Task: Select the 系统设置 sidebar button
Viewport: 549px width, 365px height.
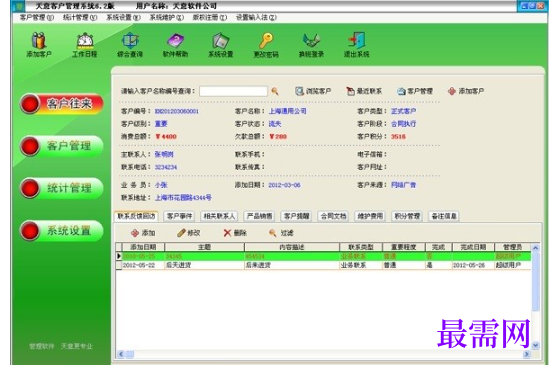Action: click(62, 230)
